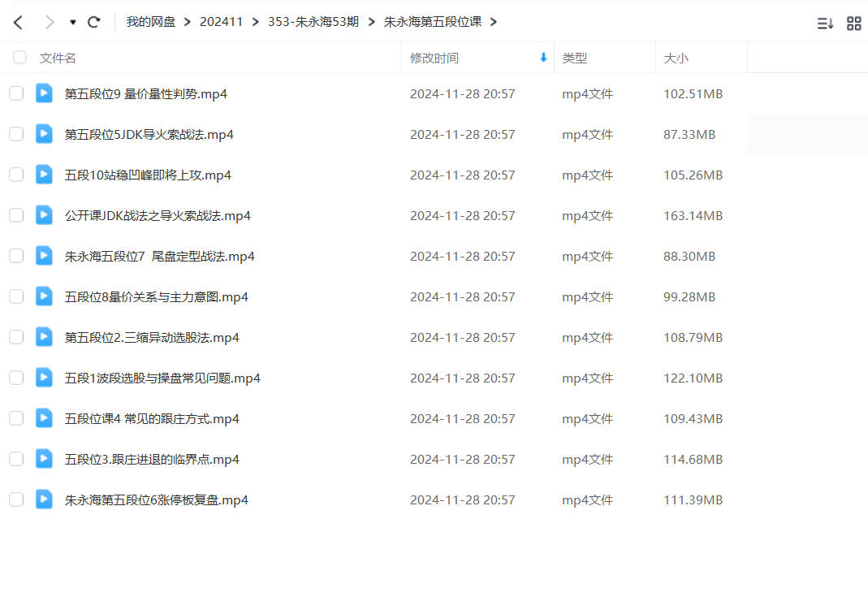Screen dimensions: 868x614
Task: Select file name 五段1波段选股与操盘常见问题.mp4
Action: point(162,378)
